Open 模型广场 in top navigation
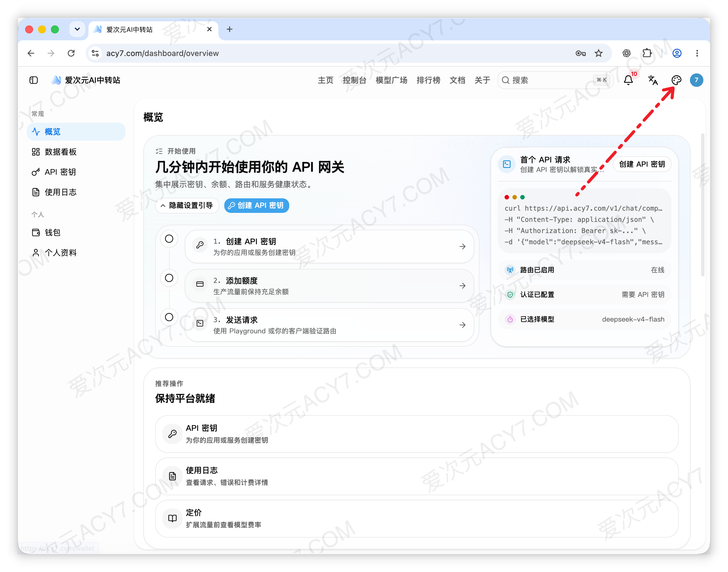Screen dimensions: 728x572 (391, 80)
